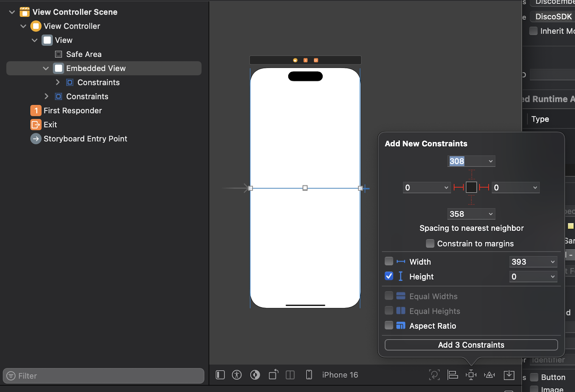Collapse the View Controller Scene disclosure triangle

[x=12, y=12]
